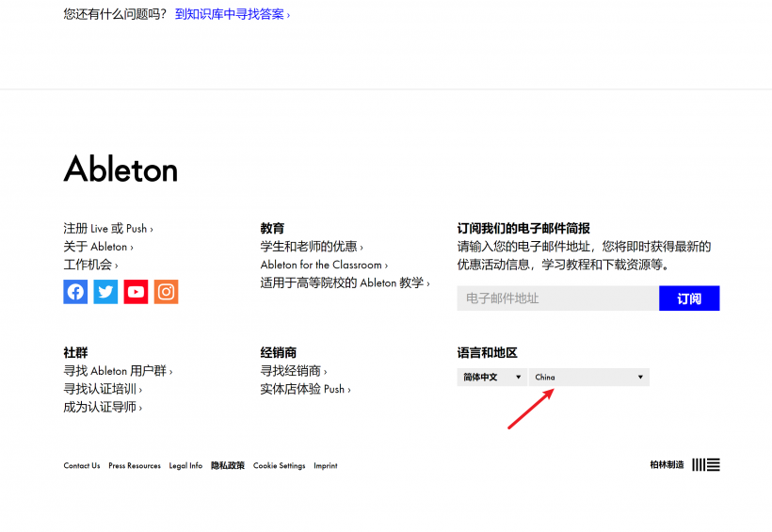Click the 经销商 section heading

(278, 352)
